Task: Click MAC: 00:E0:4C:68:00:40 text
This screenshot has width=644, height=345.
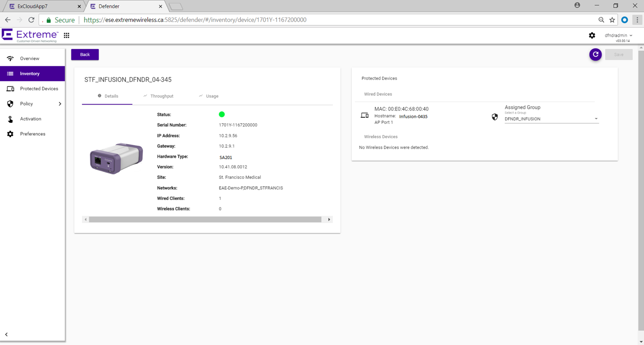Action: click(401, 109)
